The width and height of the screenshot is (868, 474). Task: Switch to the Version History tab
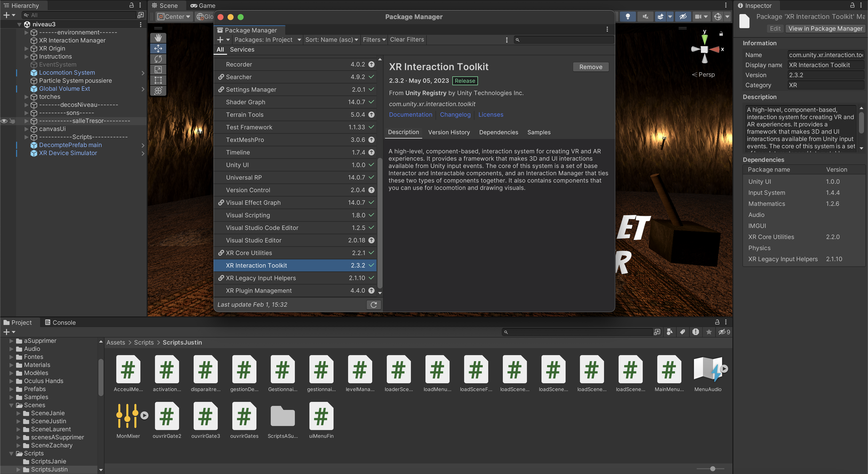pyautogui.click(x=449, y=132)
